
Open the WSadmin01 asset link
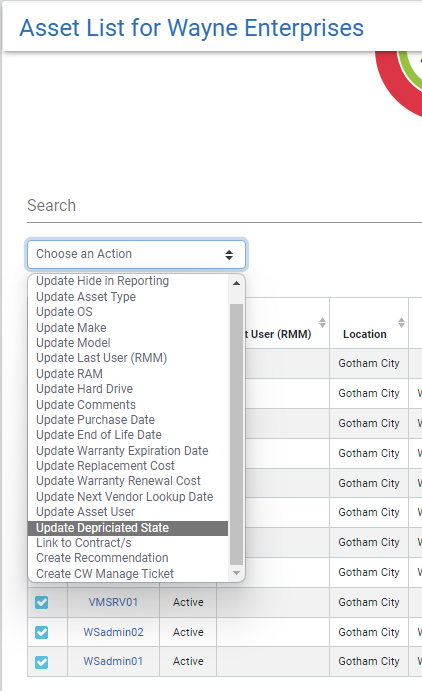[x=113, y=661]
